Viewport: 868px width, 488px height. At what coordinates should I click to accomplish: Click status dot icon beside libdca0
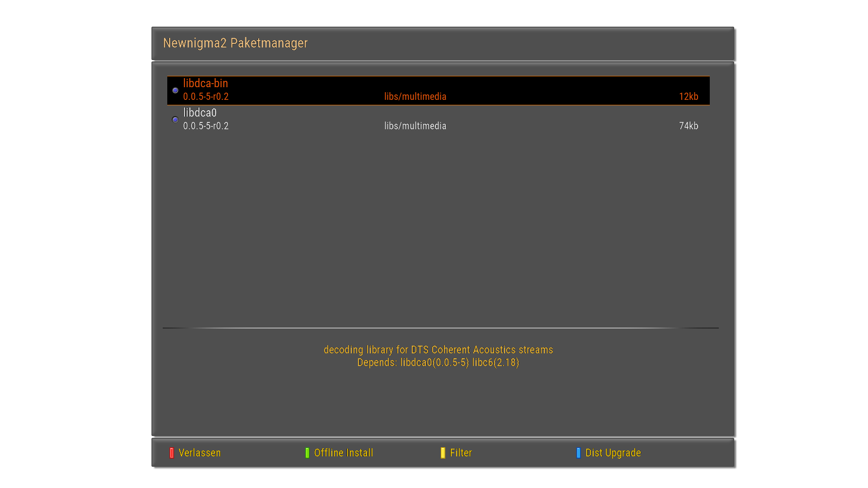click(x=175, y=120)
